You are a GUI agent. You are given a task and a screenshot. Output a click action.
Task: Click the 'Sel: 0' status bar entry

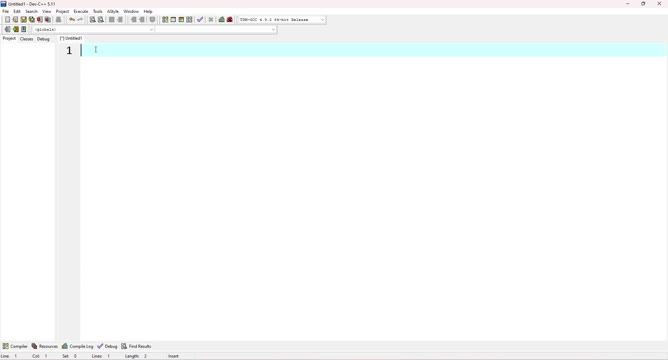pyautogui.click(x=69, y=356)
